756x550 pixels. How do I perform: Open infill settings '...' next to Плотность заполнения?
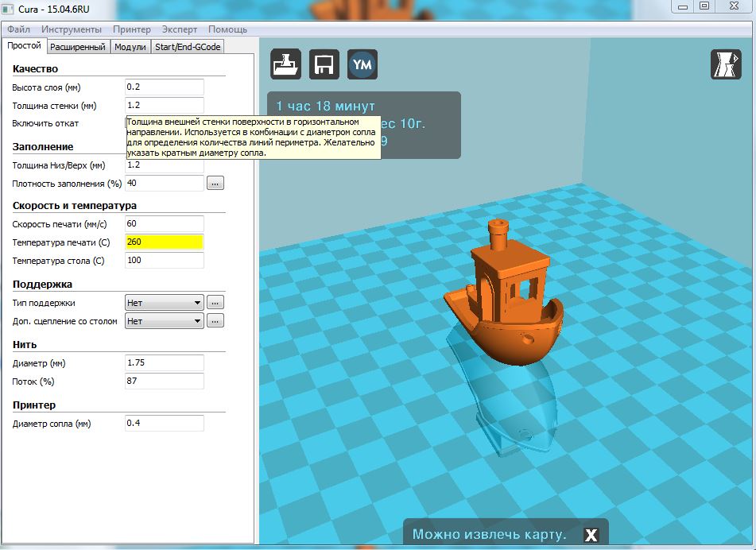click(215, 184)
